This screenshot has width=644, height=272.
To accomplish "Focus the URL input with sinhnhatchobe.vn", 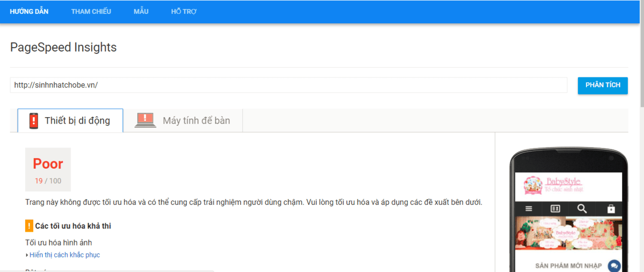I will pyautogui.click(x=289, y=85).
